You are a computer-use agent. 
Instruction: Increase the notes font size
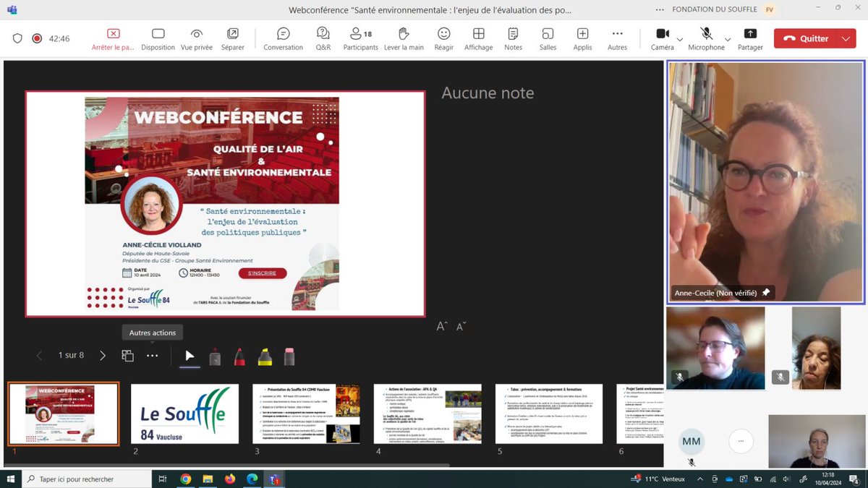pyautogui.click(x=442, y=326)
